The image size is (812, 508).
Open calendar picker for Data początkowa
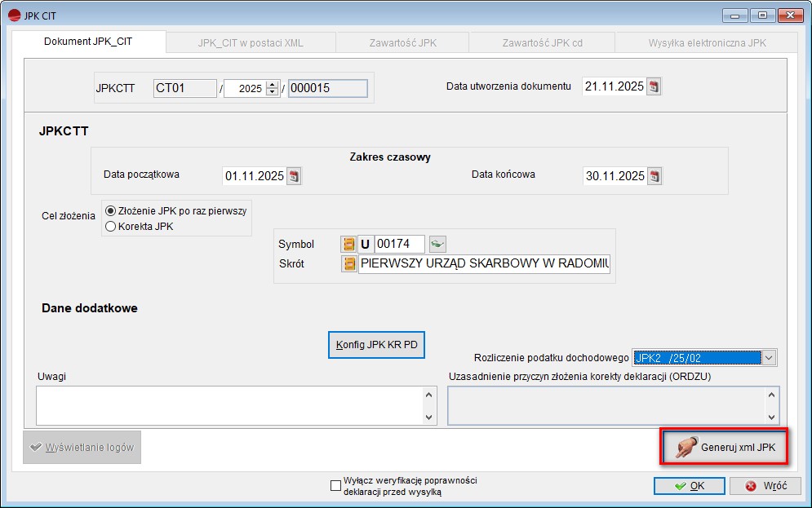point(294,176)
